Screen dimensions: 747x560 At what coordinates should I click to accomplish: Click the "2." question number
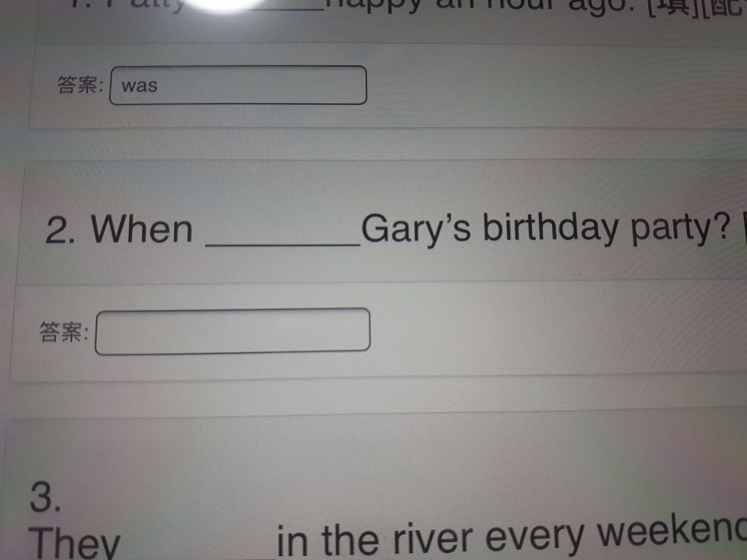click(x=60, y=230)
